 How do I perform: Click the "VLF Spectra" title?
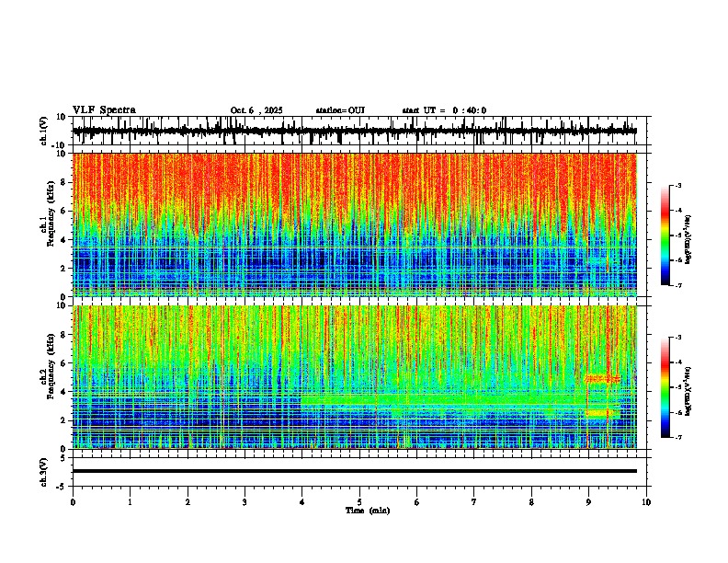click(104, 110)
